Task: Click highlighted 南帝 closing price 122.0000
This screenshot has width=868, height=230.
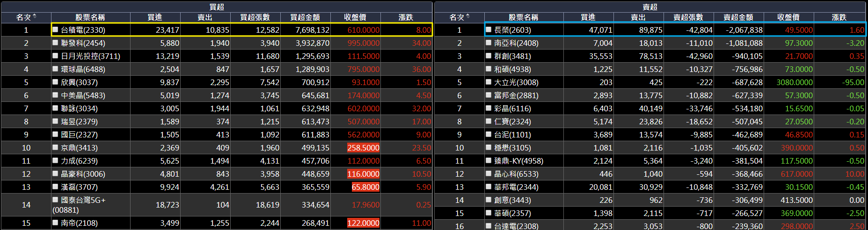Action: click(364, 223)
